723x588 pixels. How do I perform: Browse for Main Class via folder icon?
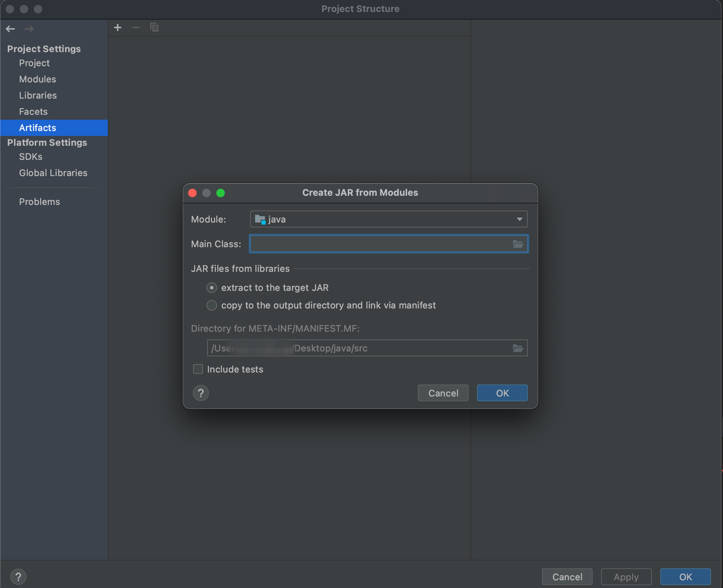[518, 244]
